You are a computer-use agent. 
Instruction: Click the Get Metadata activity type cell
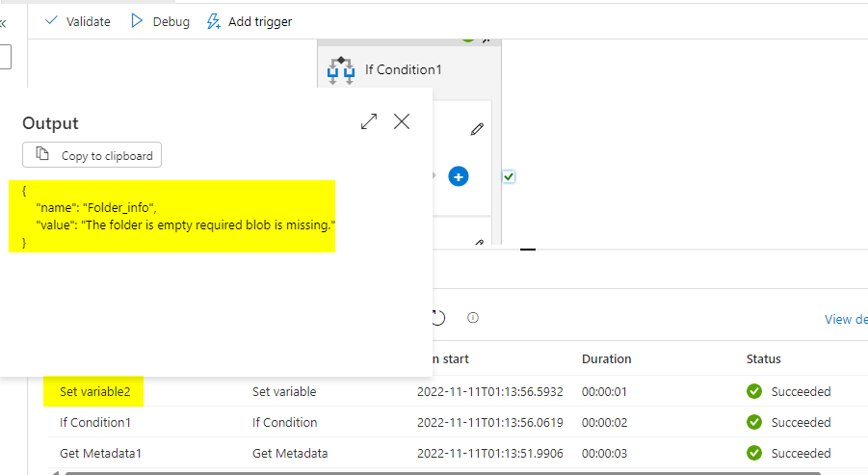coord(290,453)
